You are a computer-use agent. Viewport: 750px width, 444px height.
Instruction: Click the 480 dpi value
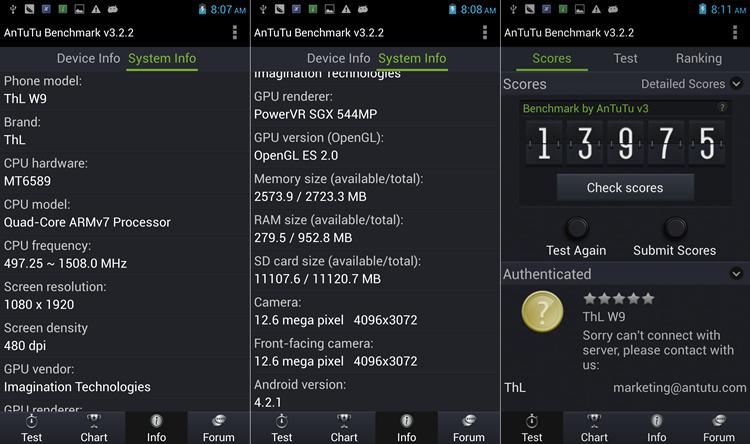pyautogui.click(x=25, y=345)
